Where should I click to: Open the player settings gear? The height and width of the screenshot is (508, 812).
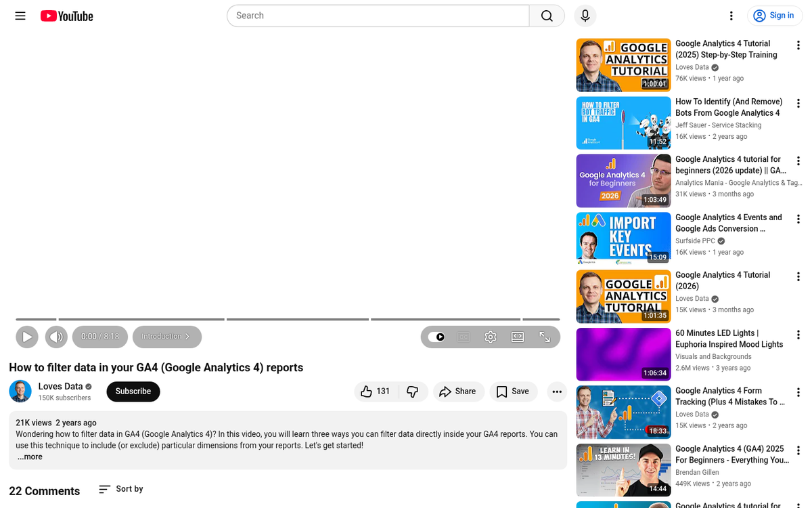coord(491,337)
